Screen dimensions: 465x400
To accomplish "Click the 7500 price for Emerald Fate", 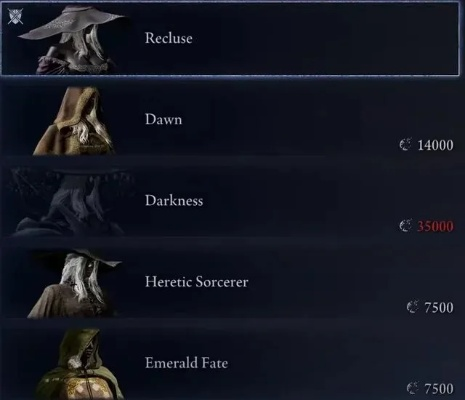I will pyautogui.click(x=439, y=388).
